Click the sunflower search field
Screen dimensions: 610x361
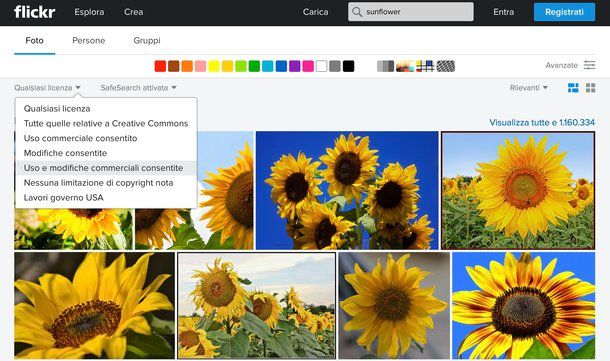pos(411,12)
